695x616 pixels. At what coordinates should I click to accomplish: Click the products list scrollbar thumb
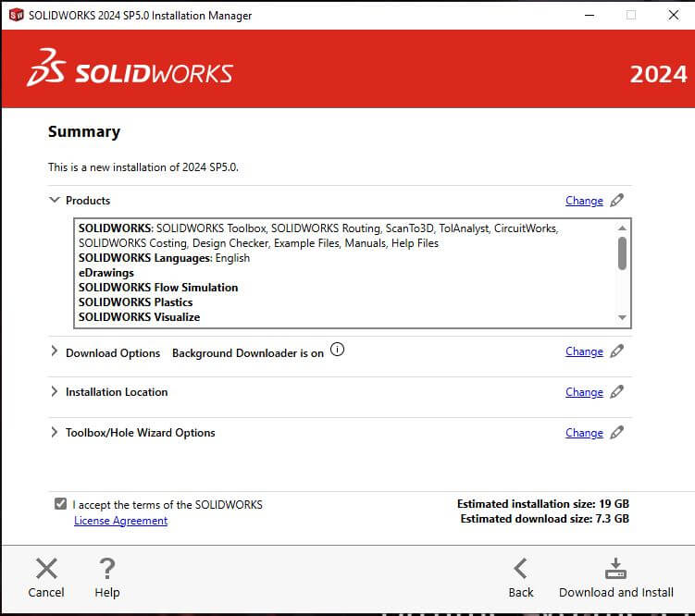pos(622,253)
